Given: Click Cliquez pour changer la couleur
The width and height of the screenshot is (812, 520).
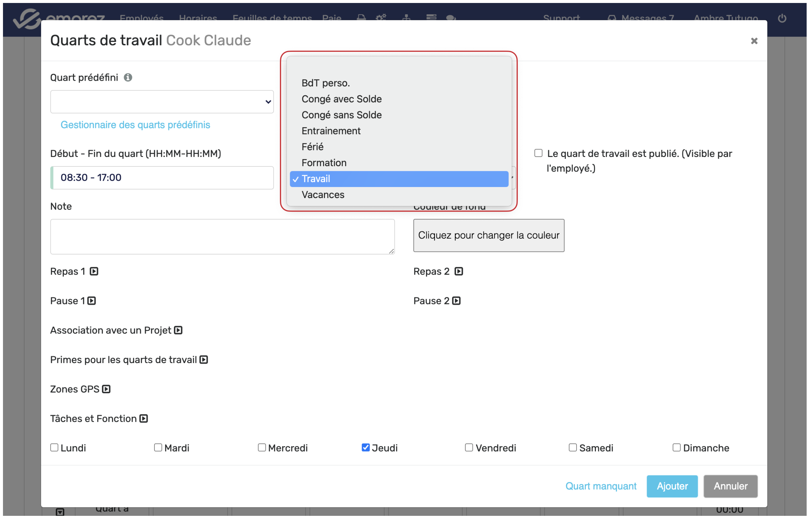Looking at the screenshot, I should tap(489, 236).
